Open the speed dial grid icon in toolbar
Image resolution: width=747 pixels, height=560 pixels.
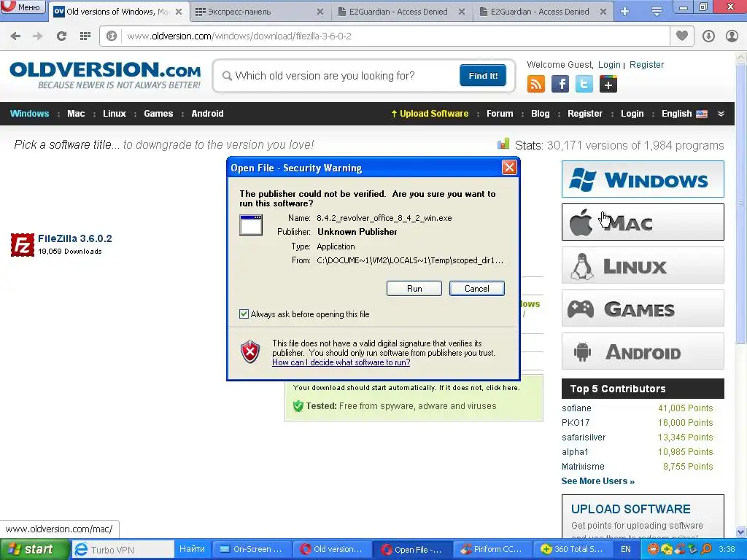[85, 36]
